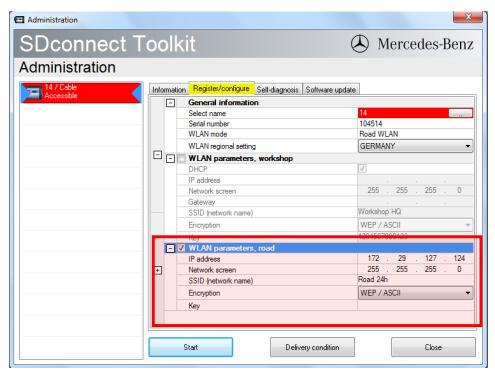The height and width of the screenshot is (370, 495).
Task: Select the 14 / Cable device entry
Action: tap(81, 92)
